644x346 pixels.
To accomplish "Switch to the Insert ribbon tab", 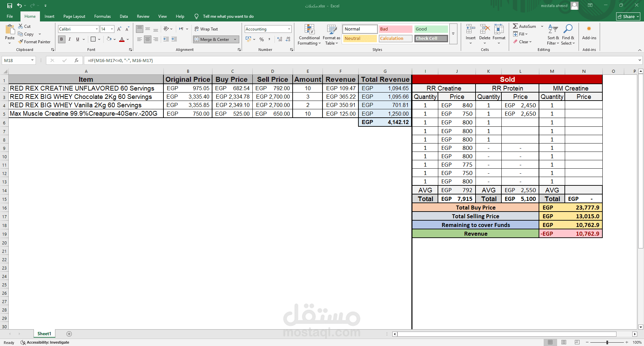I will coord(49,16).
